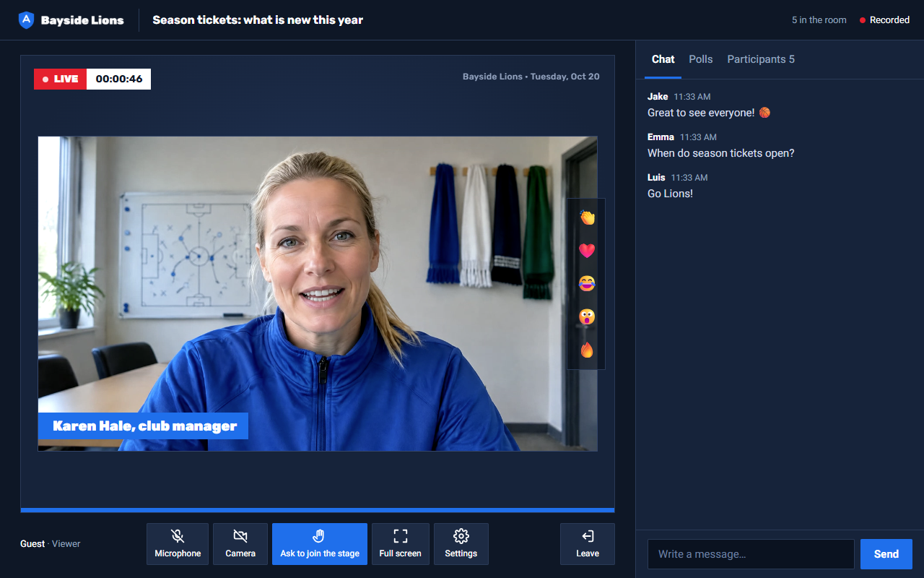Send the chat message
Image resolution: width=924 pixels, height=578 pixels.
coord(886,554)
